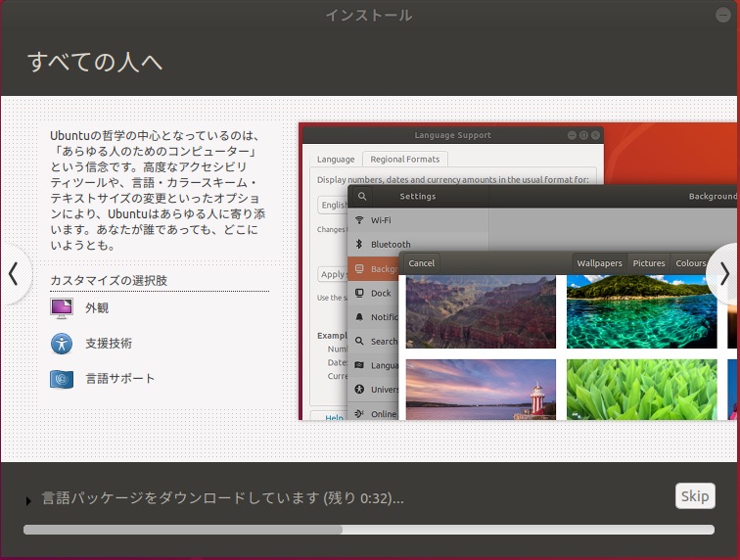Click the 言語サポート flag icon
This screenshot has height=560, width=740.
[62, 379]
